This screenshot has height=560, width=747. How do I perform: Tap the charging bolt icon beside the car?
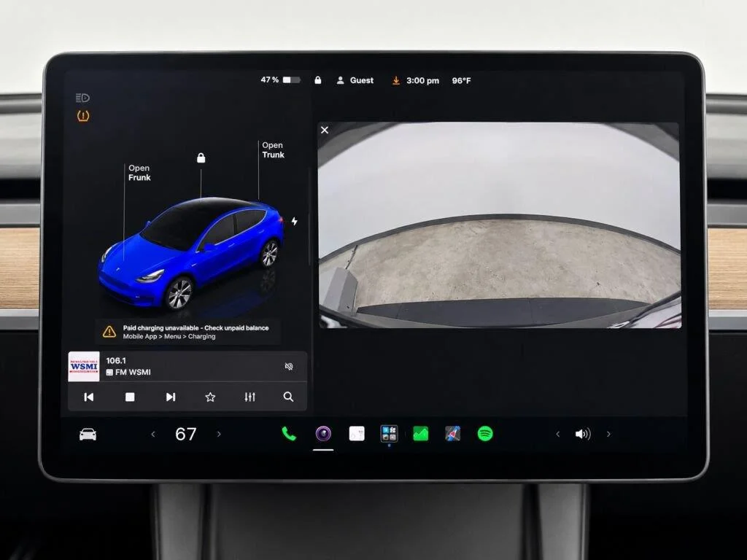pyautogui.click(x=295, y=221)
